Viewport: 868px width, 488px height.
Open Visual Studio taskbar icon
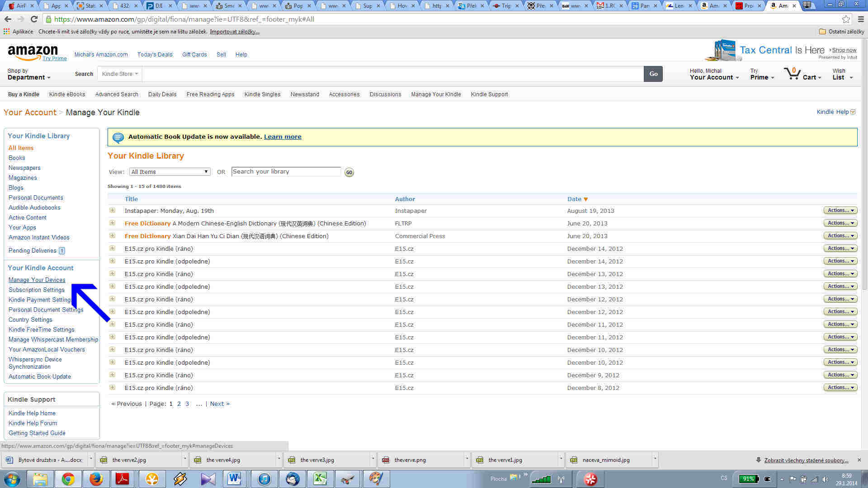(208, 479)
